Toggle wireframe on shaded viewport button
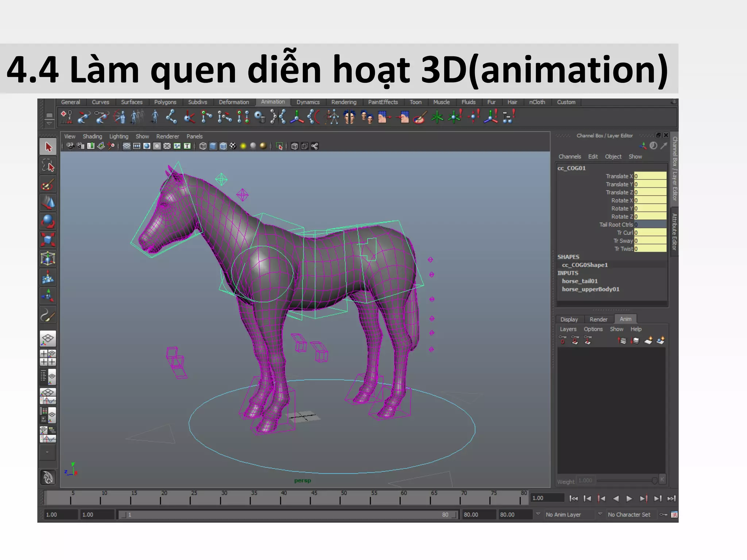This screenshot has width=747, height=560. click(x=223, y=146)
